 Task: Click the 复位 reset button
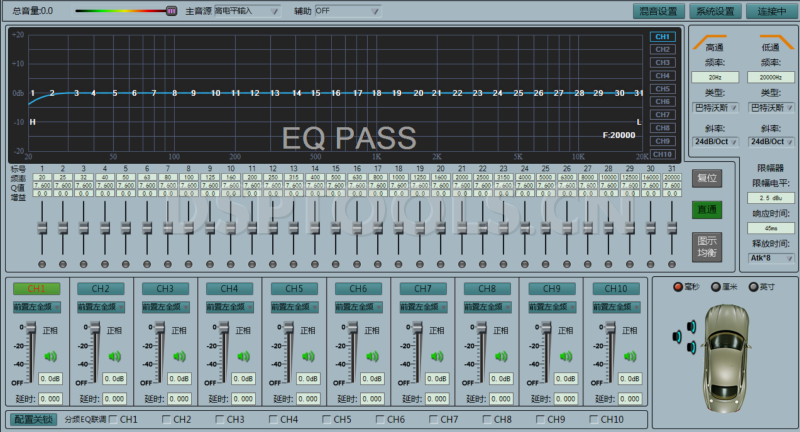pos(705,178)
